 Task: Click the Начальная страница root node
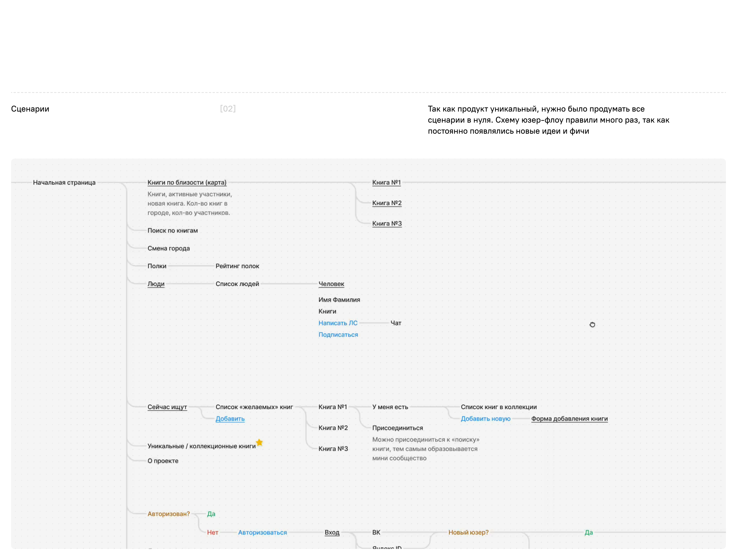64,182
